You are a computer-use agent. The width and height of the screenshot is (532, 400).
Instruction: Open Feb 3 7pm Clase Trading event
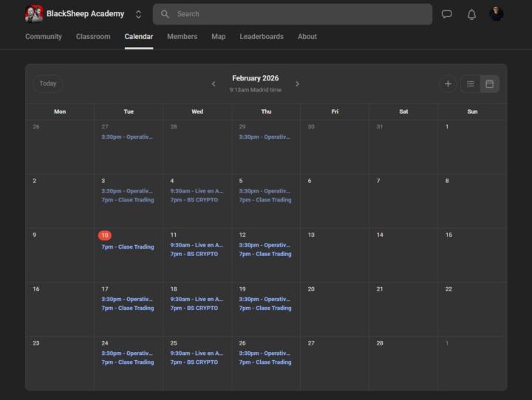128,200
